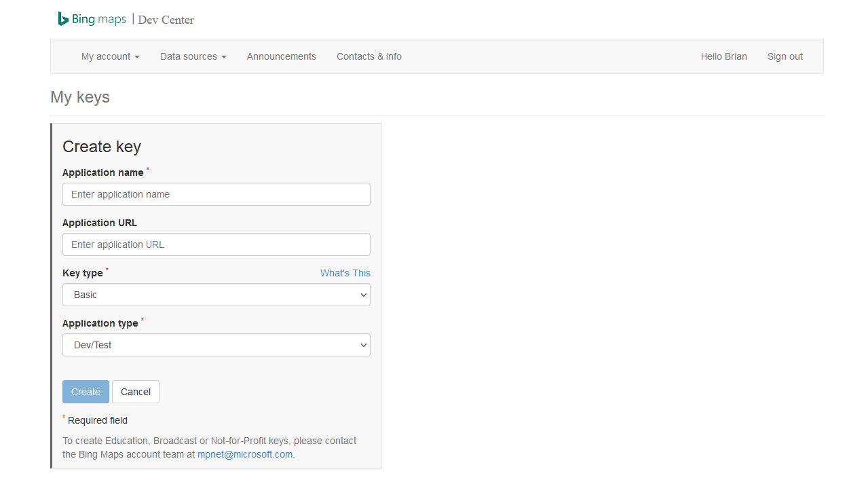Viewport: 868px width, 497px height.
Task: Cancel key creation
Action: 136,392
